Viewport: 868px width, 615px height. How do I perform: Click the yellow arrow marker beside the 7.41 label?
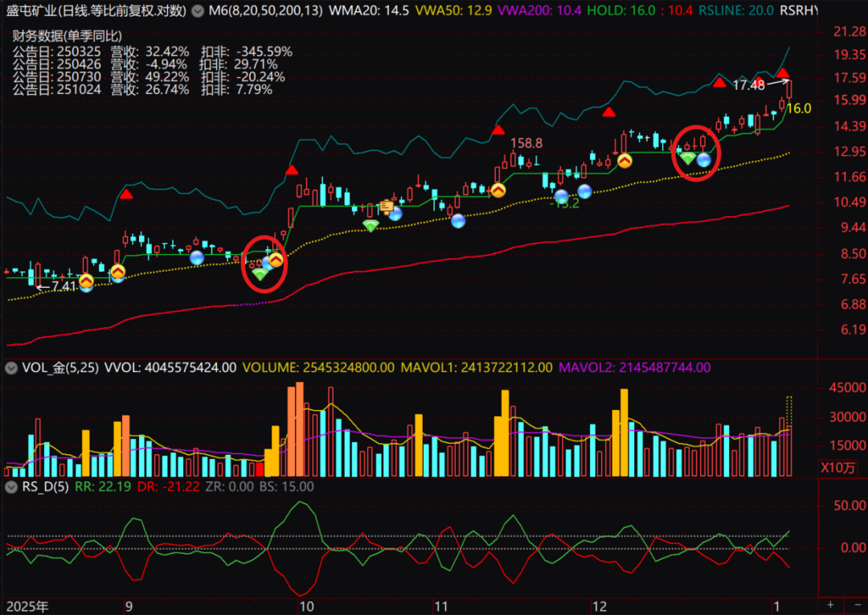pyautogui.click(x=86, y=281)
